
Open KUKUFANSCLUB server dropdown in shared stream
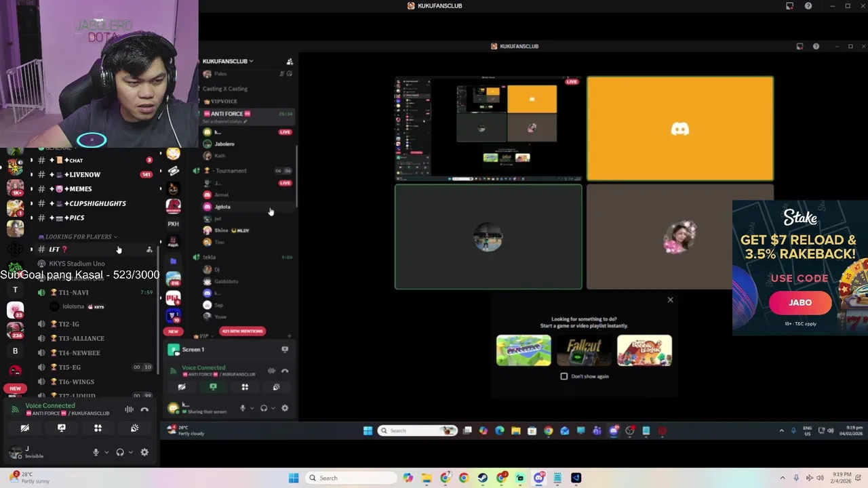(228, 61)
